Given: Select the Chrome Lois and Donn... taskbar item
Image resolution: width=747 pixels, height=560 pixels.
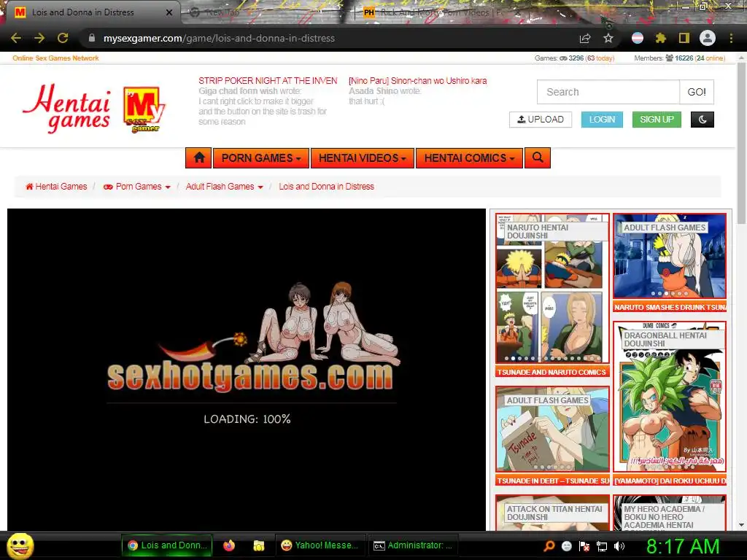Looking at the screenshot, I should pyautogui.click(x=169, y=545).
